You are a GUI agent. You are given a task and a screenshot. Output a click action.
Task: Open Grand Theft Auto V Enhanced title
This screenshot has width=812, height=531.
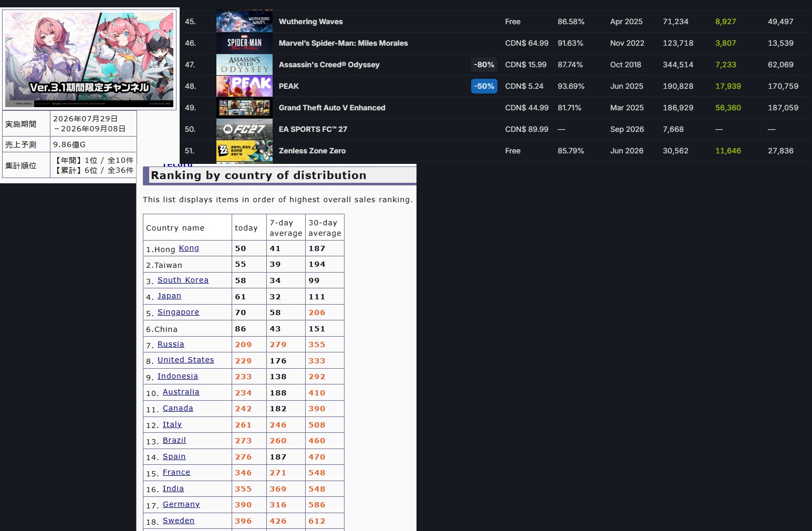click(x=332, y=108)
